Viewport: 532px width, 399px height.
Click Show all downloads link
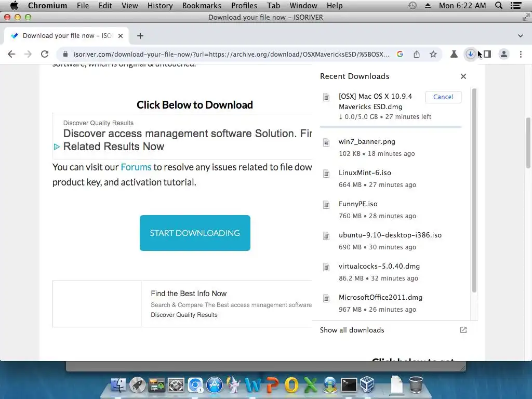tap(352, 330)
